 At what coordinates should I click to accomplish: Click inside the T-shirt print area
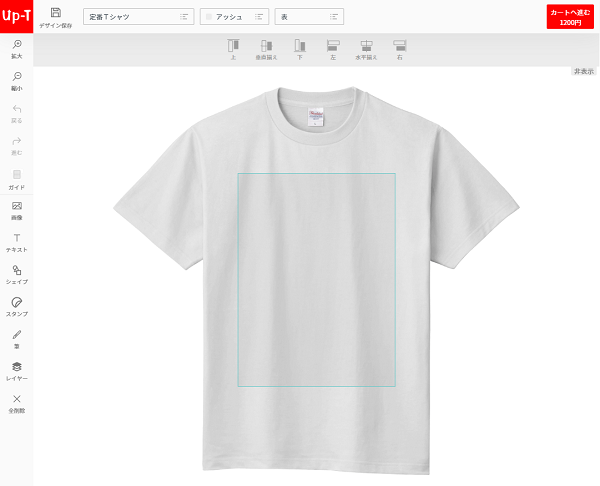pos(316,280)
